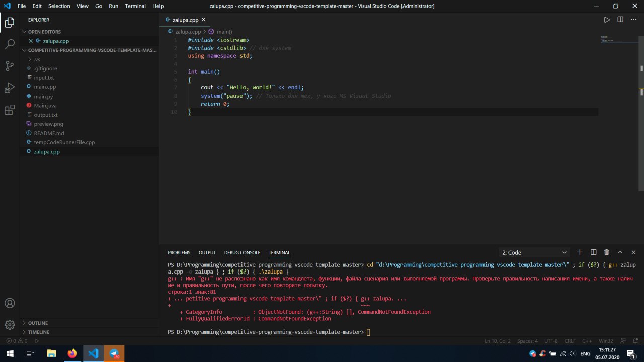
Task: Split the editor right
Action: click(620, 20)
